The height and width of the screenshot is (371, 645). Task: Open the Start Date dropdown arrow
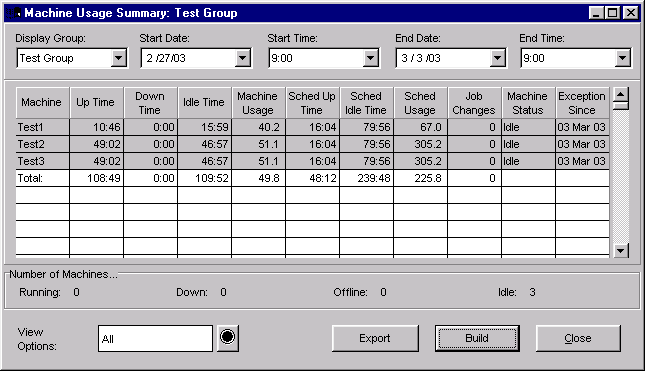[x=243, y=58]
